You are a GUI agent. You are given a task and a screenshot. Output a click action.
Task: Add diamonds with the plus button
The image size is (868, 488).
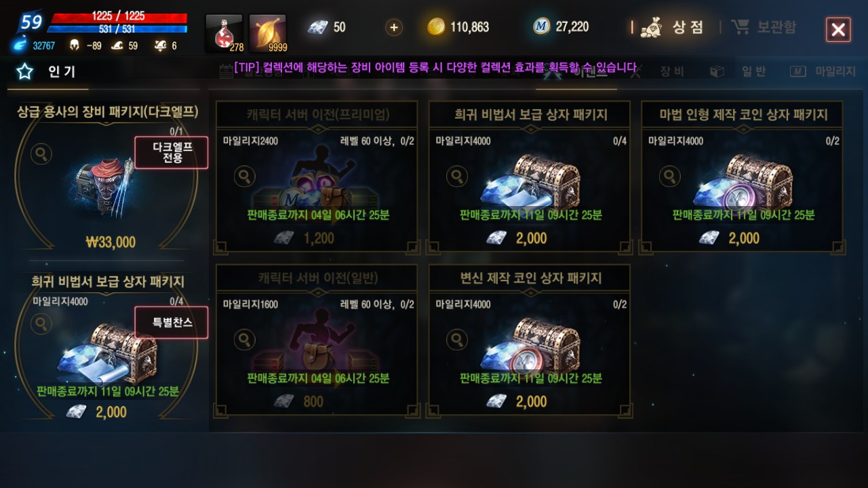click(394, 27)
